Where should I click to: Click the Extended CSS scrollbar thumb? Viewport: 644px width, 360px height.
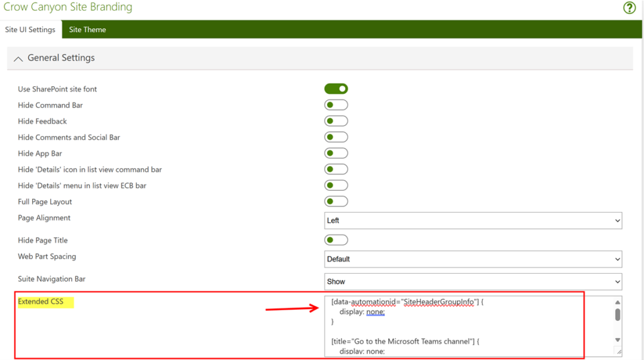tap(618, 315)
